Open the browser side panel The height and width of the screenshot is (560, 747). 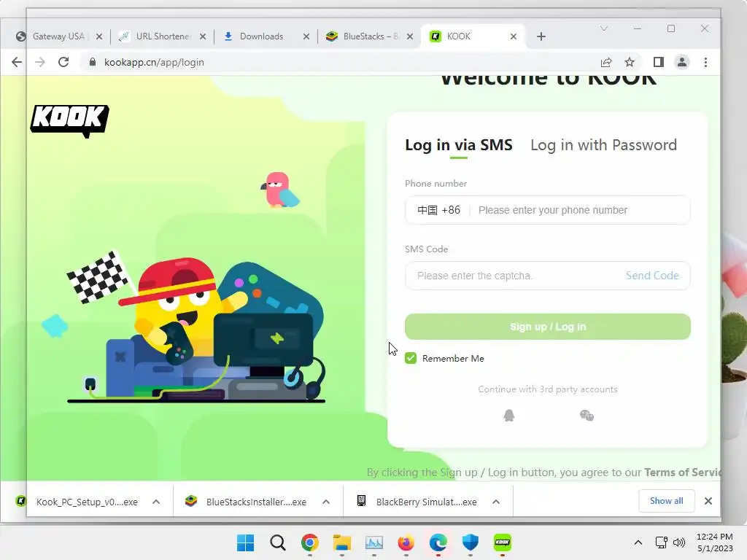pos(659,63)
